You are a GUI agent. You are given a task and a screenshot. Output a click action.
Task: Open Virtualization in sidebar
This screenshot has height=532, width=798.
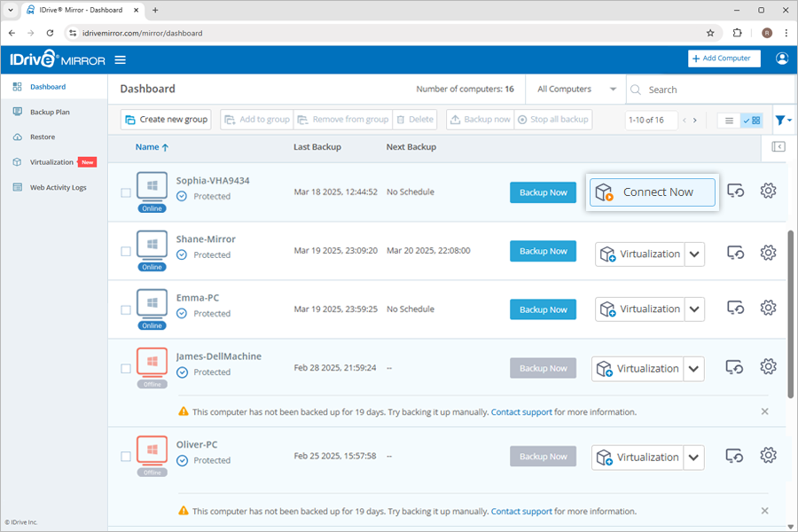click(x=51, y=162)
